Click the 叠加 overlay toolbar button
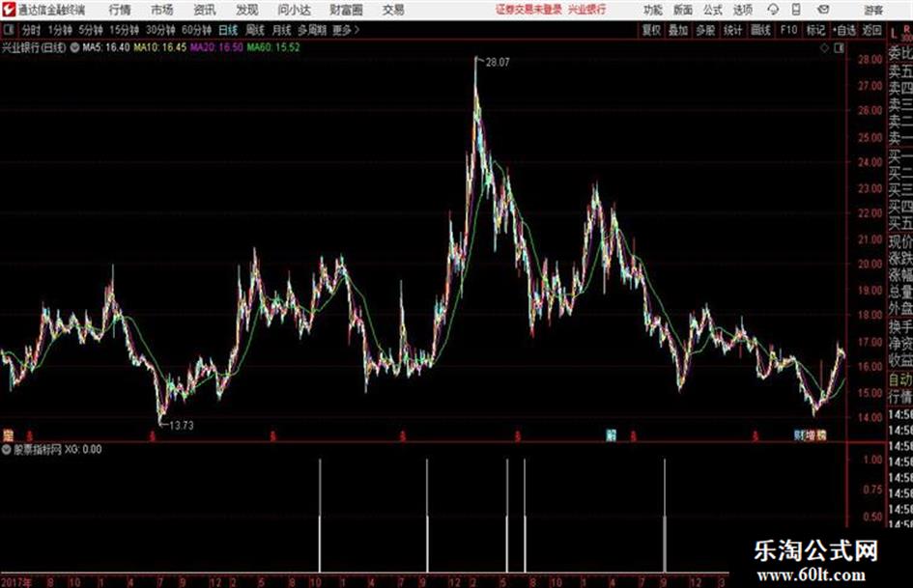Viewport: 913px width, 588px height. [x=678, y=30]
